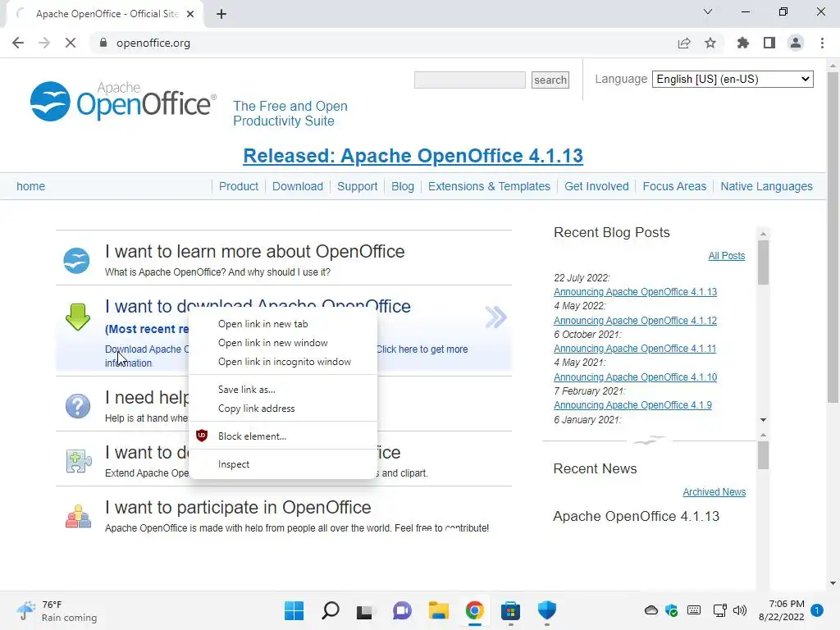Open Extensions & Templates nav link

coord(489,186)
